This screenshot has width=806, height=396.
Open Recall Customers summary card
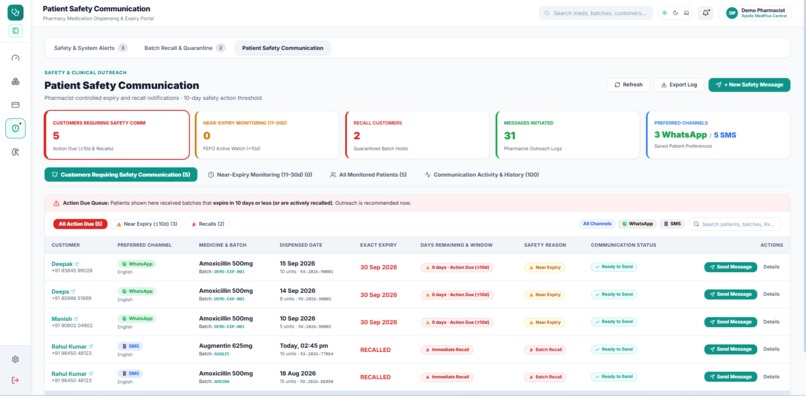[x=417, y=135]
